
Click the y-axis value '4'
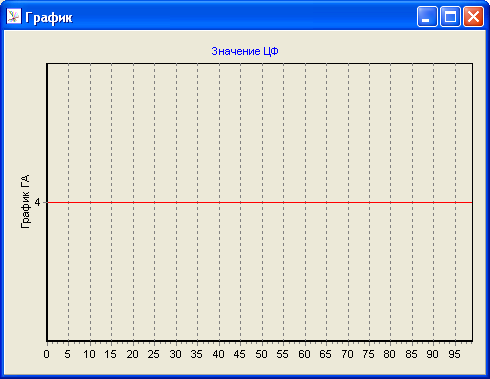coord(37,202)
